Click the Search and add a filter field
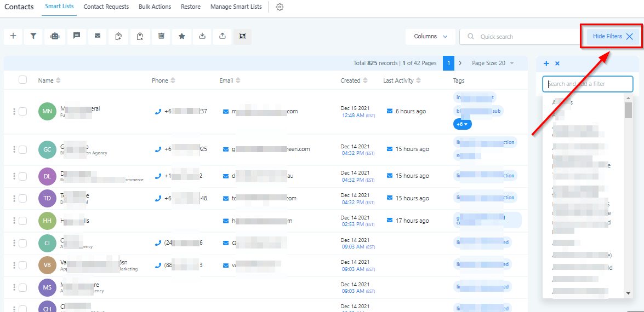 click(588, 84)
